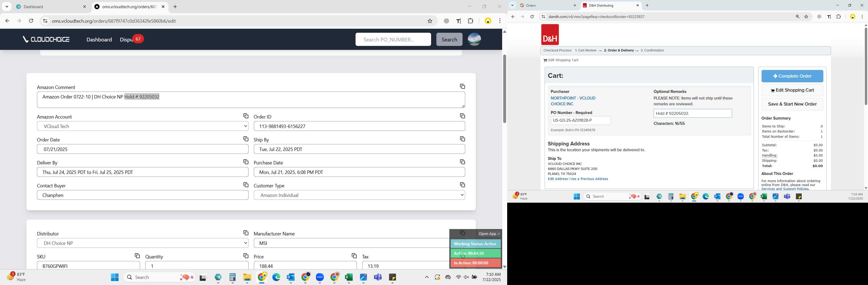This screenshot has height=285, width=868.
Task: Click the D&H logo
Action: pos(550,35)
